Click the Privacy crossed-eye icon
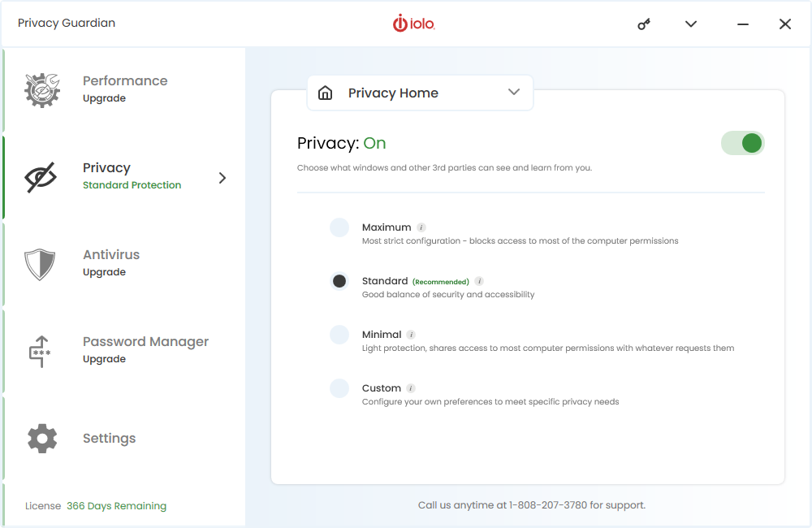812x528 pixels. [41, 177]
